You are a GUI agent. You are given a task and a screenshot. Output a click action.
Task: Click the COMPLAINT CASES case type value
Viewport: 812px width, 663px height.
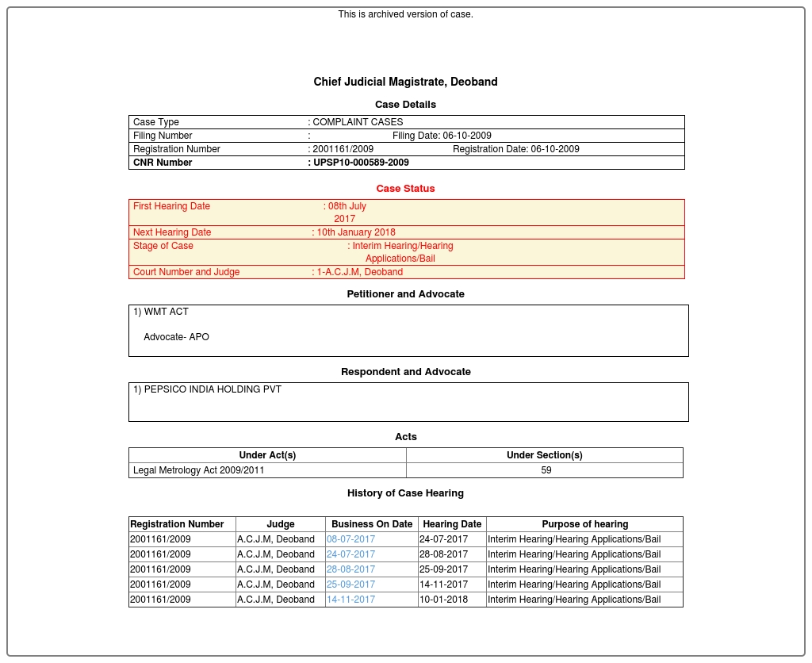[358, 122]
